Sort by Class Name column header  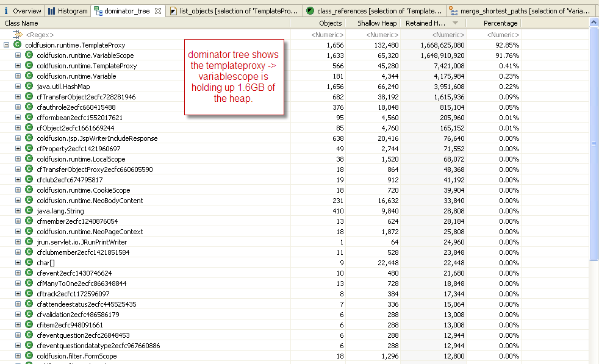tap(145, 23)
